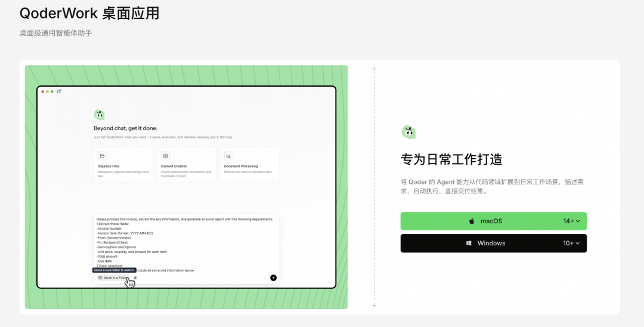Select the Organize Files card
This screenshot has height=327, width=644.
123,165
